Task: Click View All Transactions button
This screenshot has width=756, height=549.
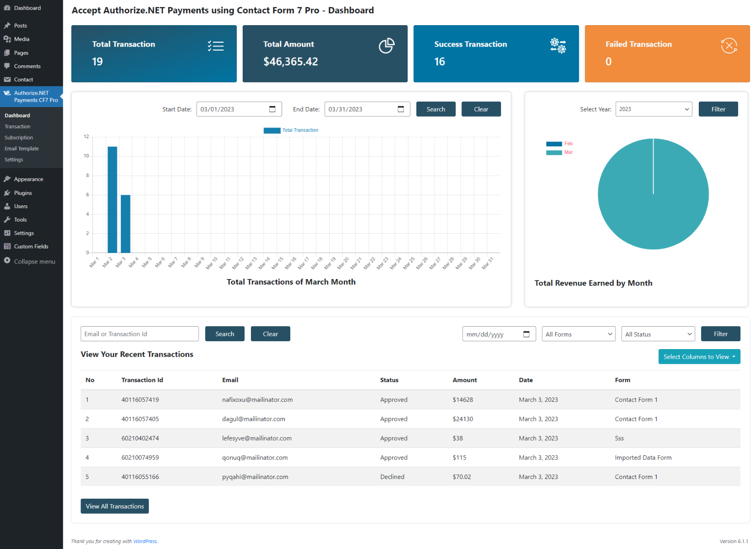Action: coord(114,506)
